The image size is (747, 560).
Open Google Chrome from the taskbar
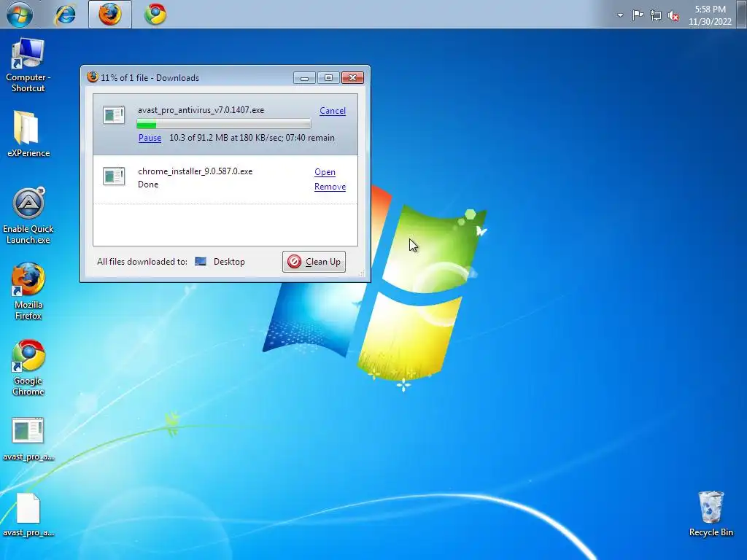pyautogui.click(x=155, y=15)
